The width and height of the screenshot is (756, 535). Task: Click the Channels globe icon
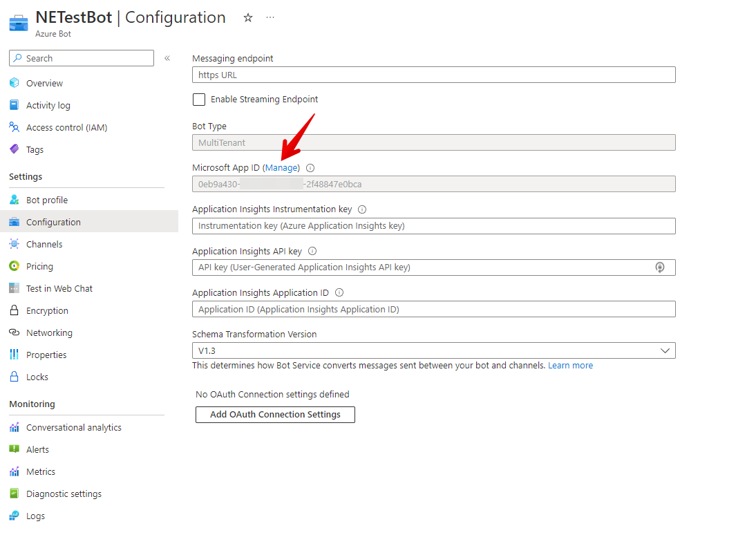coord(15,244)
